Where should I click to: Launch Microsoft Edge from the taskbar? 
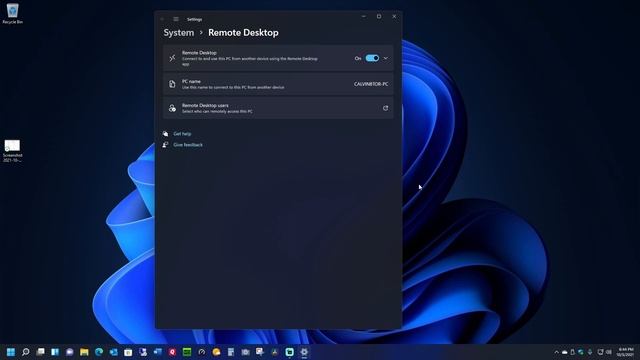click(x=99, y=352)
